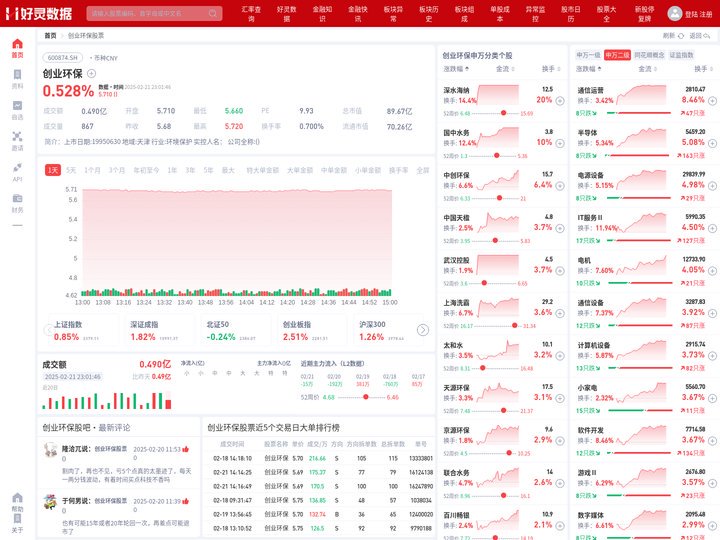Screen dimensions: 720x540
Task: Select the 5年 chart range
Action: (208, 170)
